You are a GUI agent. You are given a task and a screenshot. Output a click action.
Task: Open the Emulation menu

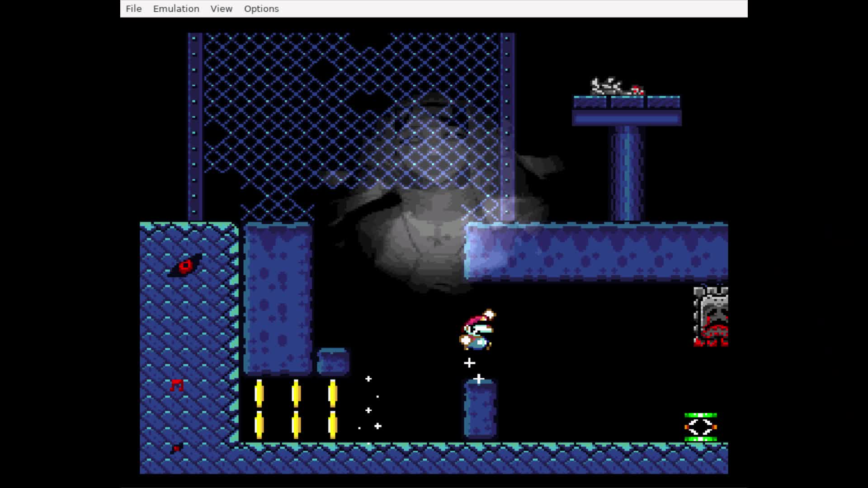[176, 9]
